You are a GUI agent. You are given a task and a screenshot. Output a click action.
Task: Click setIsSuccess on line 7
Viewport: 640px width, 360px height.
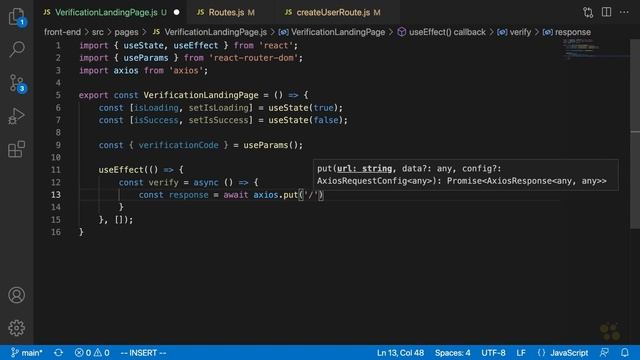pyautogui.click(x=218, y=120)
